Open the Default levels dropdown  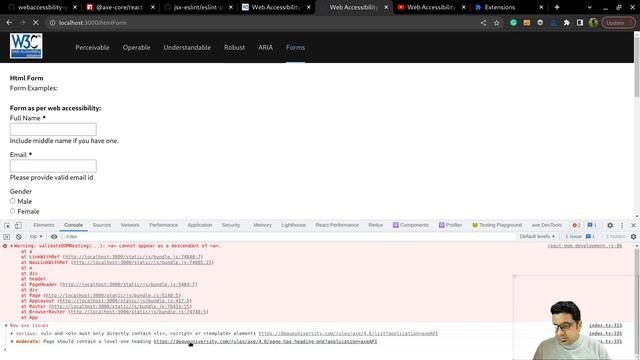coord(537,237)
